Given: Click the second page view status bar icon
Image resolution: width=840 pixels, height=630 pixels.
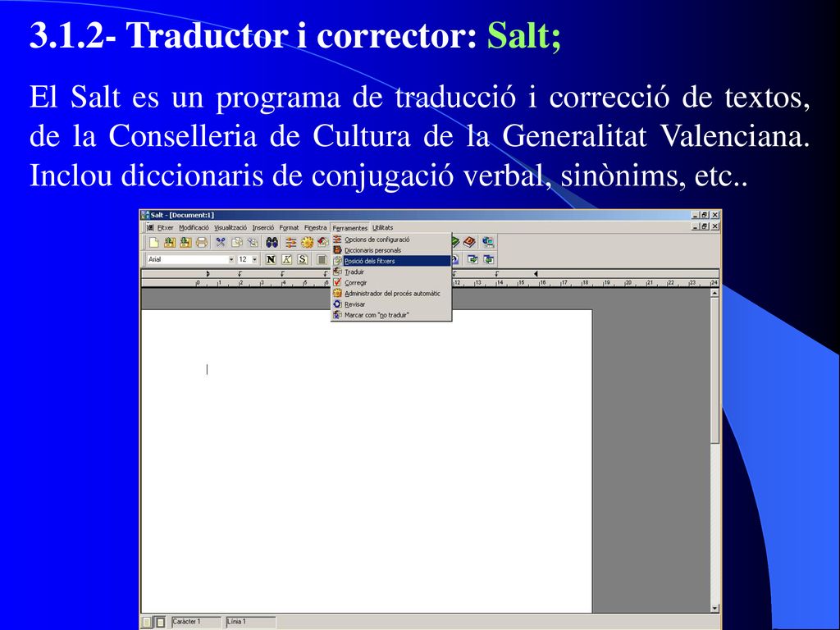Looking at the screenshot, I should tap(160, 622).
